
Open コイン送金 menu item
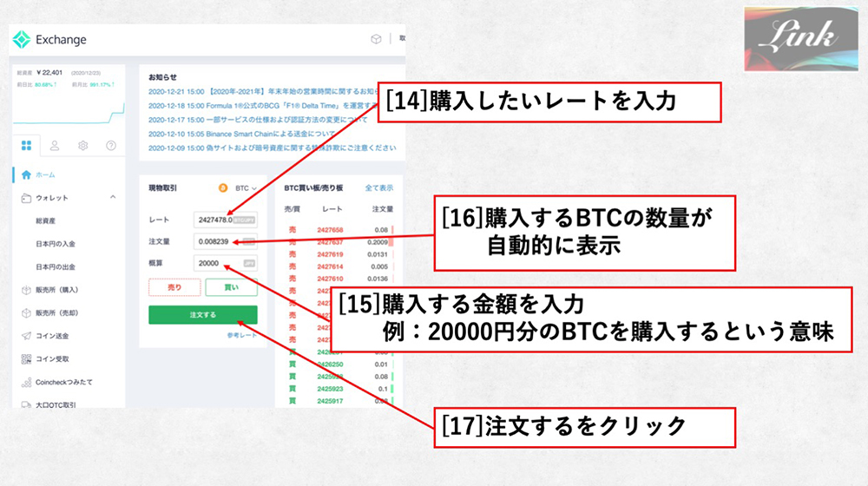pyautogui.click(x=52, y=336)
